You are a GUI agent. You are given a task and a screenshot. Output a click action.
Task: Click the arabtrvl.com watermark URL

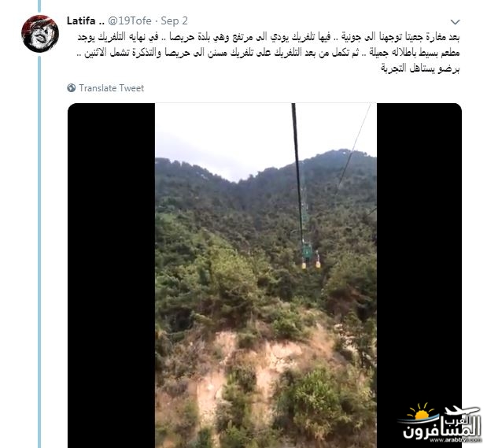click(x=456, y=440)
